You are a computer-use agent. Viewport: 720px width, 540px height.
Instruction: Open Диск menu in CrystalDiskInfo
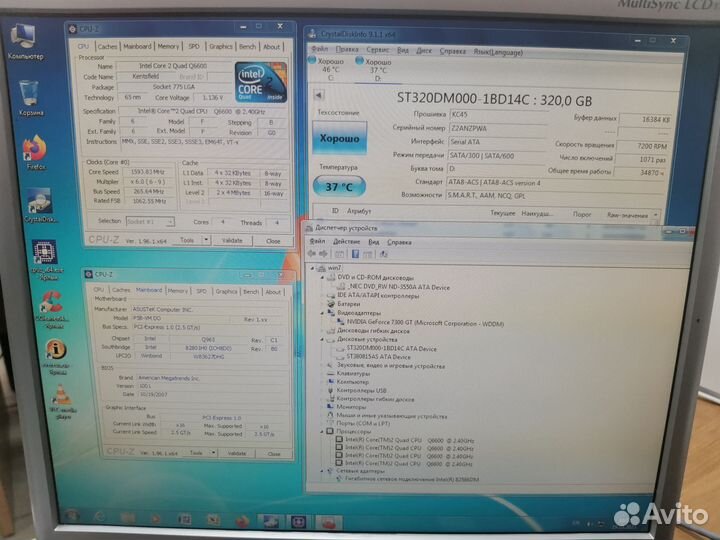(424, 51)
